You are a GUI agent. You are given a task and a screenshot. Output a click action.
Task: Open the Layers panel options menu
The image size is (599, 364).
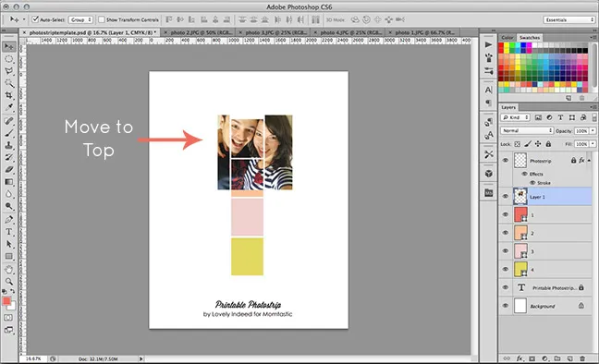click(593, 107)
